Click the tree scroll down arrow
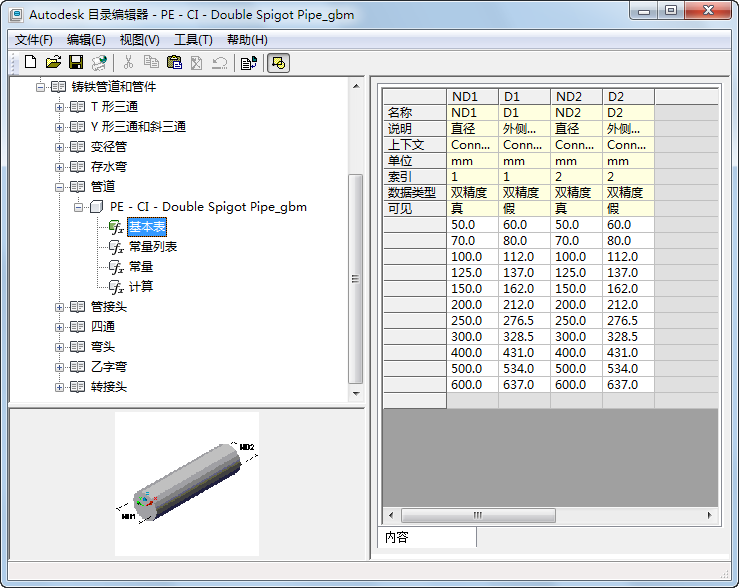This screenshot has height=588, width=739. click(356, 394)
